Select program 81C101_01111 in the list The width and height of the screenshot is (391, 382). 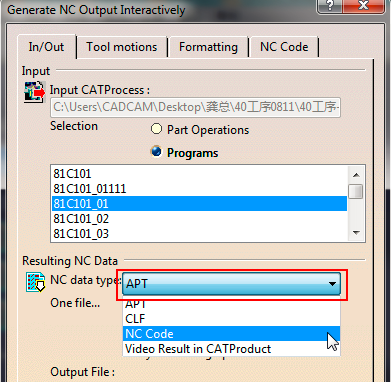(x=199, y=189)
